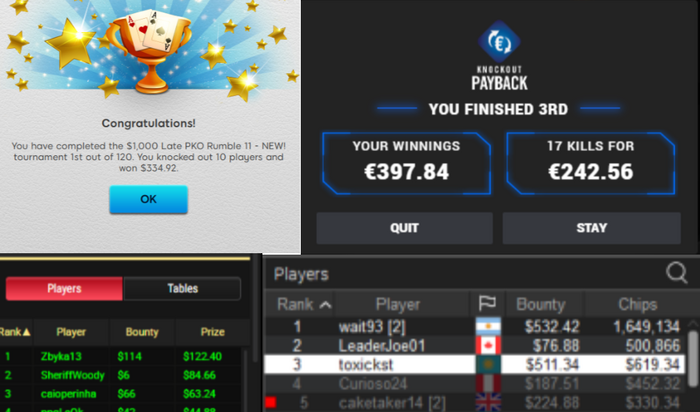This screenshot has width=700, height=412.
Task: Select the red Players tab
Action: (64, 288)
